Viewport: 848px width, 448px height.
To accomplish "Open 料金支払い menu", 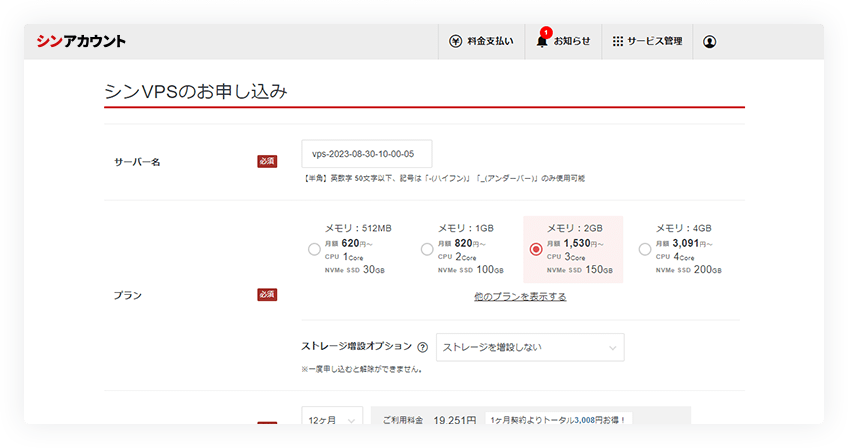I will tap(481, 41).
